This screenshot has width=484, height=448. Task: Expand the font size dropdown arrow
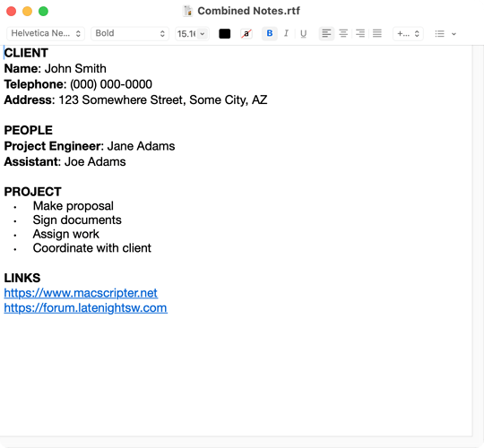pyautogui.click(x=203, y=34)
